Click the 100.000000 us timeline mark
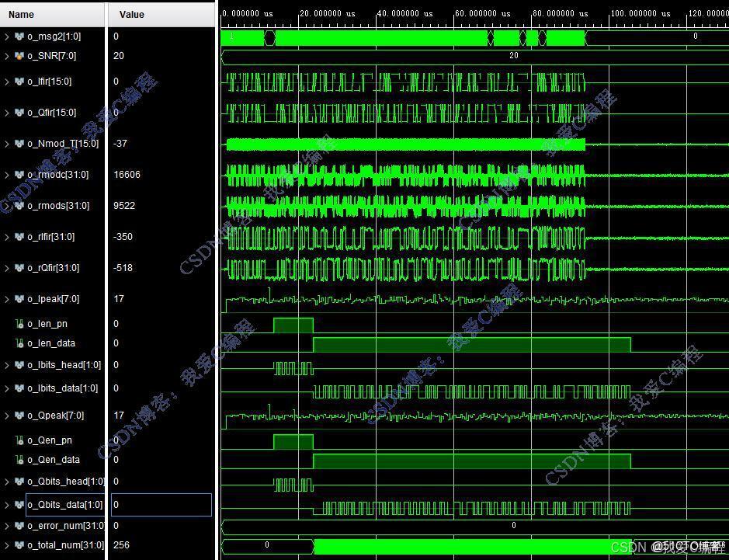Viewport: 729px width, 560px height. pyautogui.click(x=640, y=14)
